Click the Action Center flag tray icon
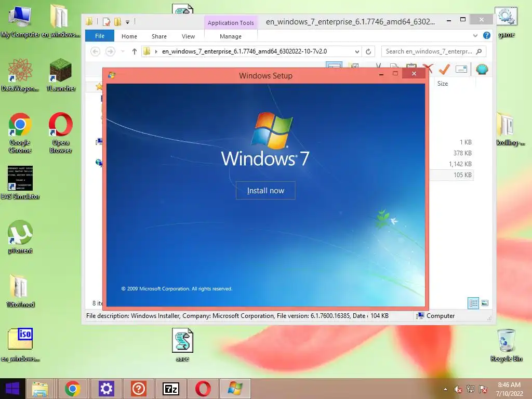The image size is (532, 399). [483, 389]
